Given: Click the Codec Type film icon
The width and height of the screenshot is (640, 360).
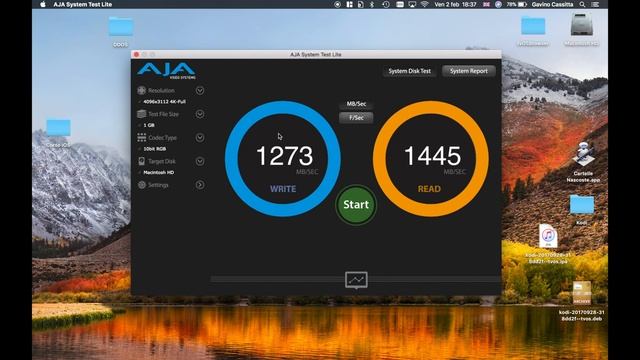Looking at the screenshot, I should (x=142, y=138).
